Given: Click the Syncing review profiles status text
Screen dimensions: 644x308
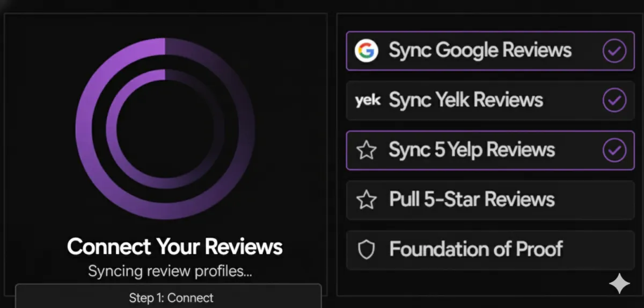Looking at the screenshot, I should pos(170,271).
